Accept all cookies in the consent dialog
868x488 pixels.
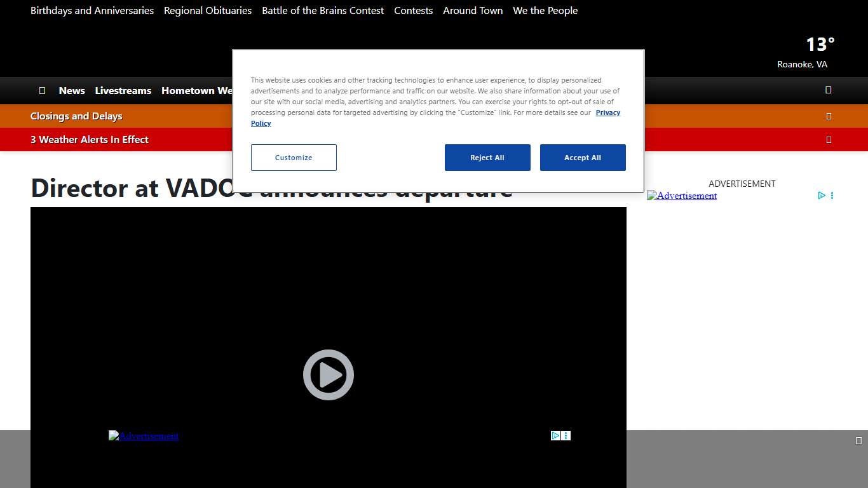(x=583, y=158)
